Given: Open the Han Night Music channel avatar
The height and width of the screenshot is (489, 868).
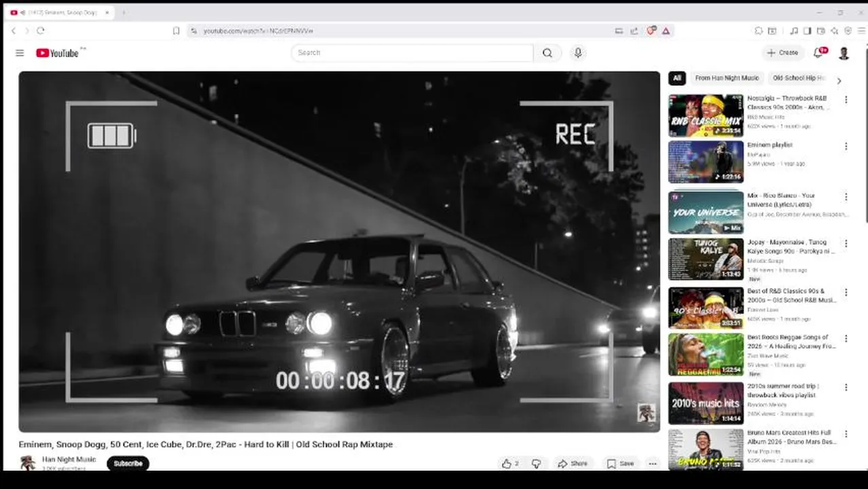Looking at the screenshot, I should tap(28, 463).
